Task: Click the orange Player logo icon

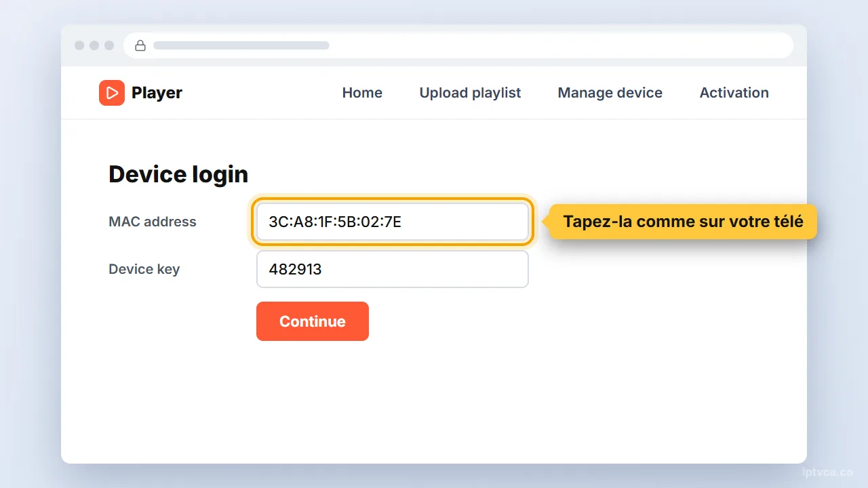Action: point(112,93)
